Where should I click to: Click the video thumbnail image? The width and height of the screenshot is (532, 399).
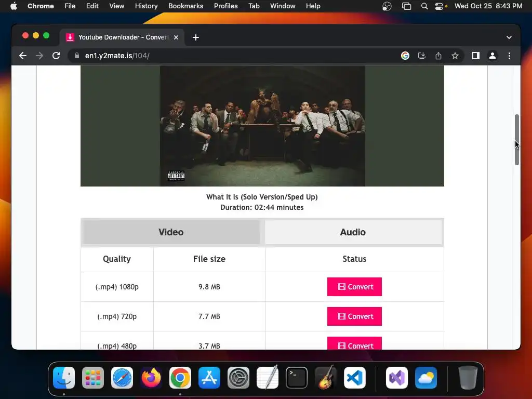pyautogui.click(x=262, y=126)
